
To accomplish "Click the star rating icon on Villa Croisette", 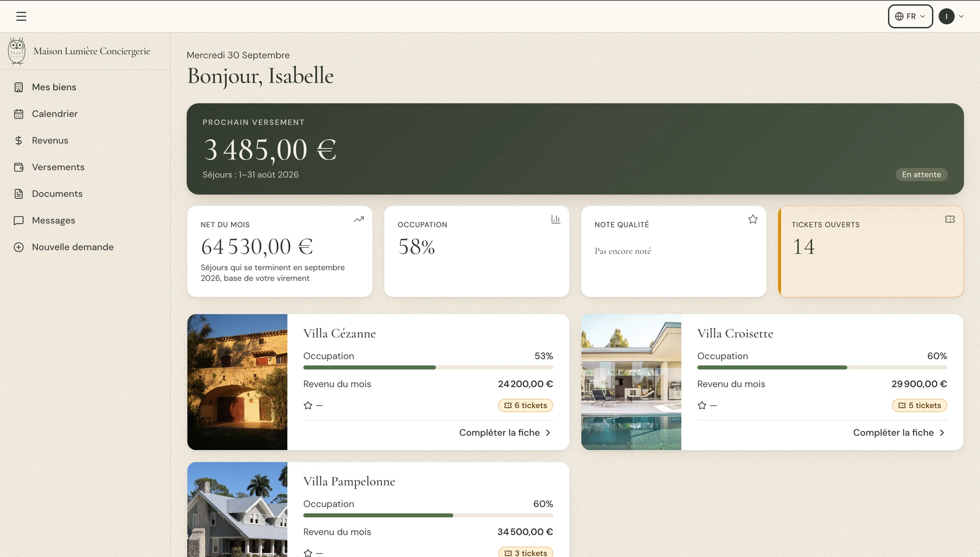I will [x=702, y=405].
